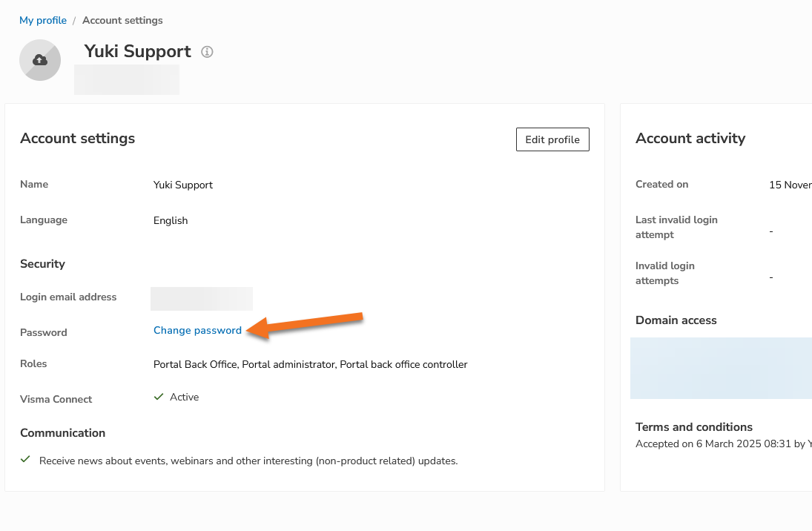
Task: Click the Created on label
Action: [661, 185]
